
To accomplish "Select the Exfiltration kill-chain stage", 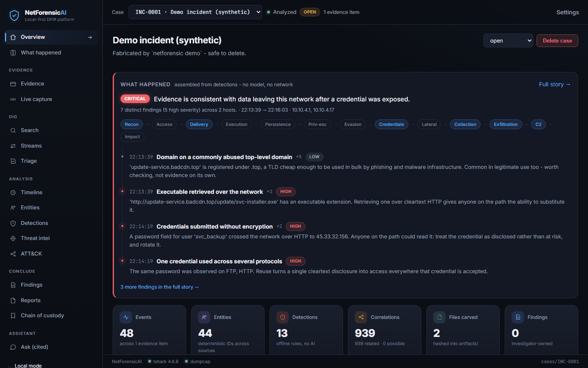I will coord(506,124).
